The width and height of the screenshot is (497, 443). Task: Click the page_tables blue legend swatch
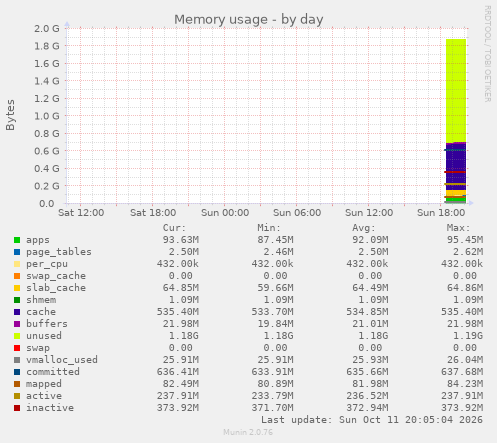click(x=17, y=252)
